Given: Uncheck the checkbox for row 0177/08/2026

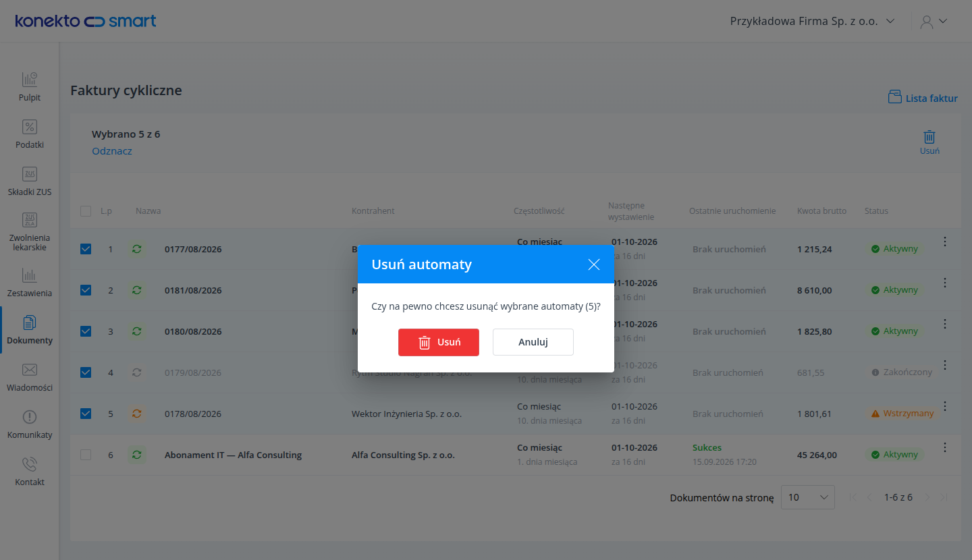Looking at the screenshot, I should click(x=86, y=249).
